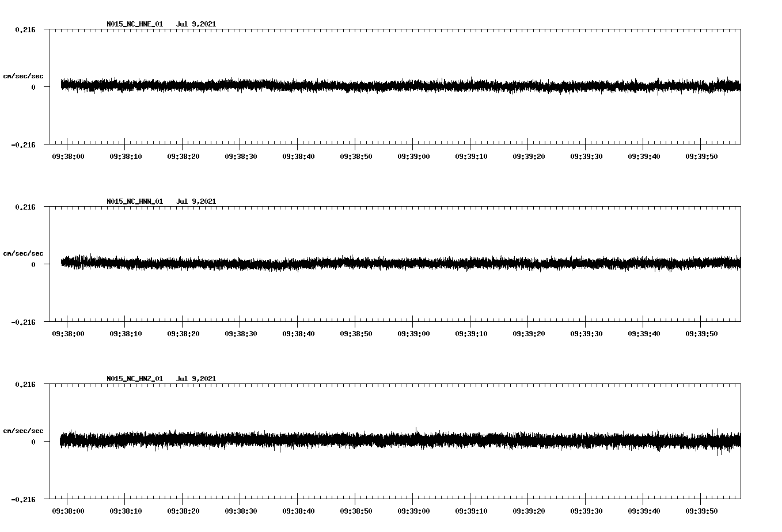
Task: Click the cm/sec/sec label on bottom plot
Action: (24, 430)
